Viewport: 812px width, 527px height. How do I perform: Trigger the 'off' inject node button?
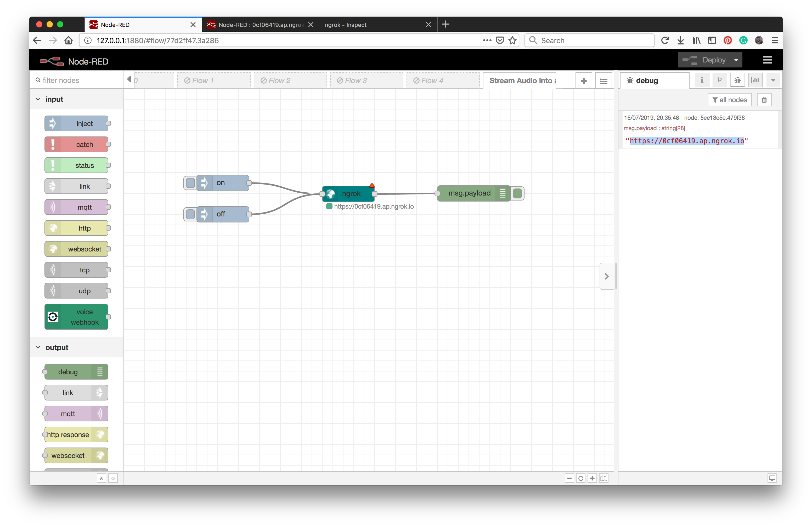[x=190, y=214]
